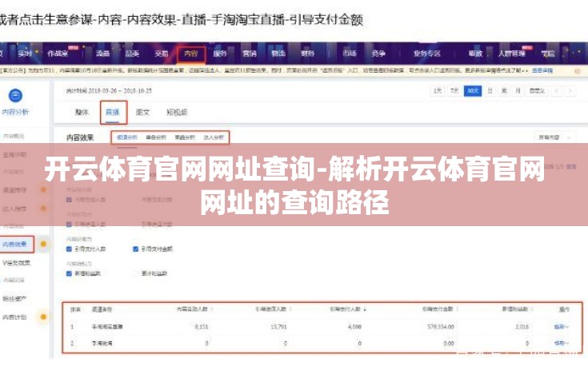Select 品类 in the top navigation

(x=132, y=54)
